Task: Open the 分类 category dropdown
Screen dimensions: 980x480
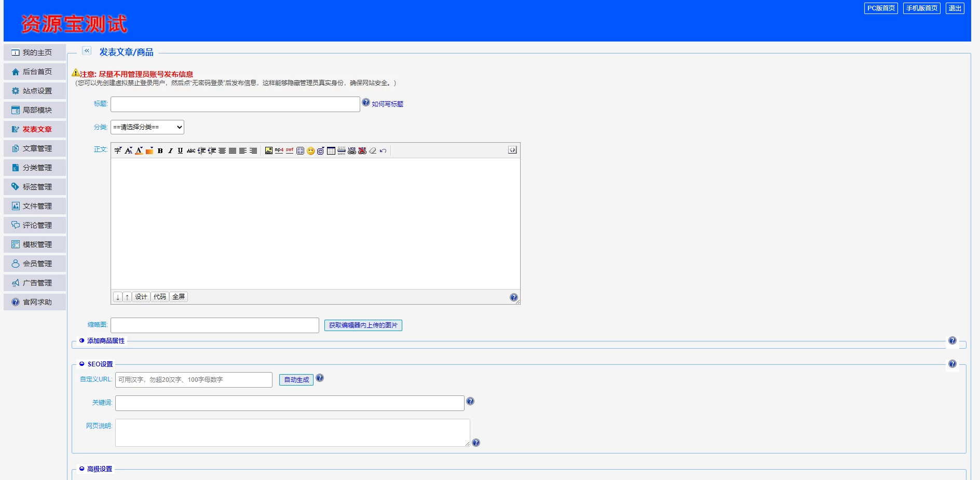Action: coord(147,127)
